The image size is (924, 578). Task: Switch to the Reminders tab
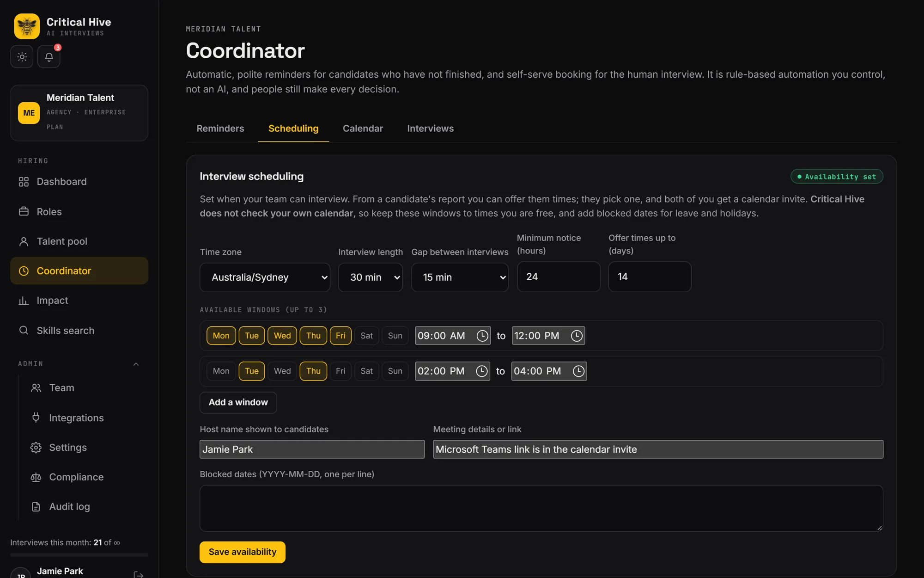(x=220, y=129)
